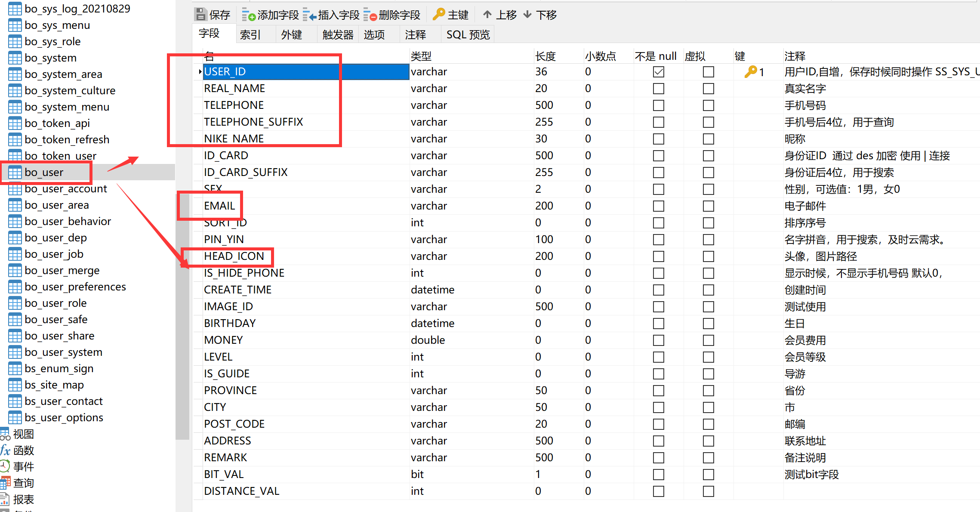Open the 触发器 tab

click(x=338, y=34)
